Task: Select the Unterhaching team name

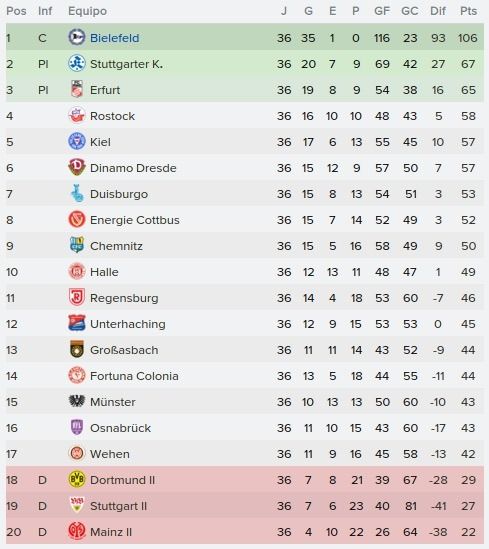Action: [128, 324]
